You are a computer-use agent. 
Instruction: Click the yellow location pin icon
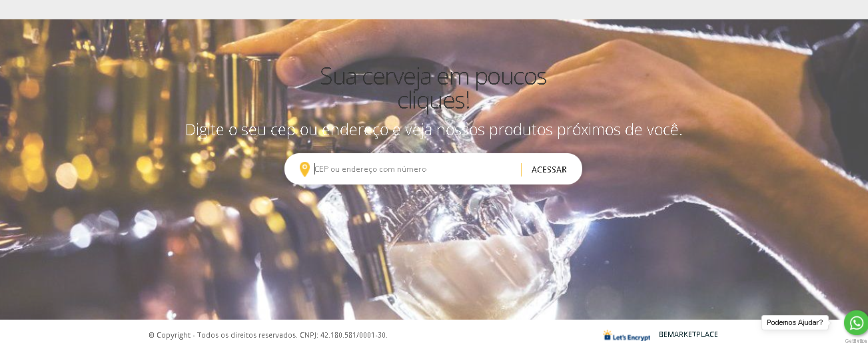(304, 169)
